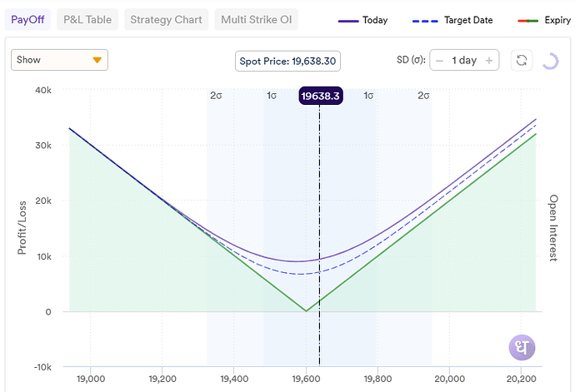This screenshot has height=392, width=575.
Task: Click the 30k y-axis label
Action: pos(43,146)
